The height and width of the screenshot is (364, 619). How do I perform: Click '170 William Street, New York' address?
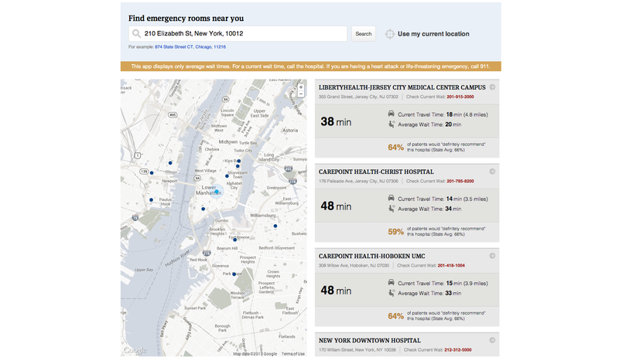click(x=357, y=350)
